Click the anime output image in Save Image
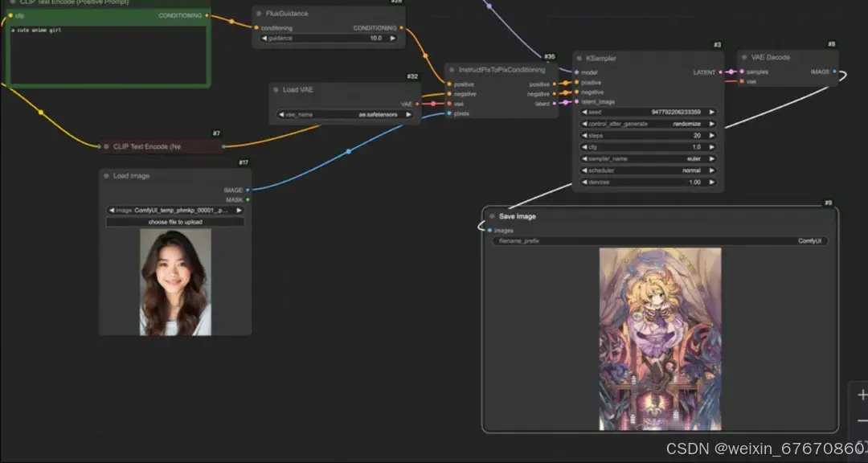The image size is (868, 463). click(x=660, y=339)
